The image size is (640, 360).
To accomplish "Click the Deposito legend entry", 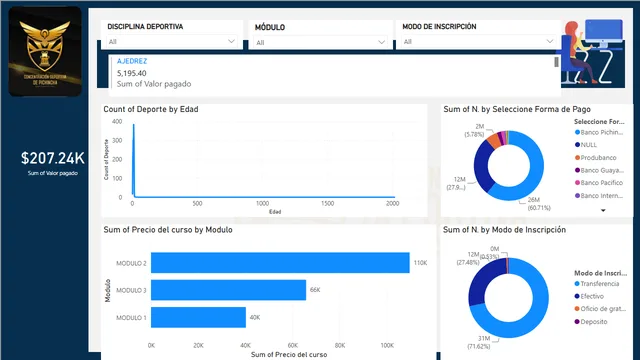I will 591,322.
